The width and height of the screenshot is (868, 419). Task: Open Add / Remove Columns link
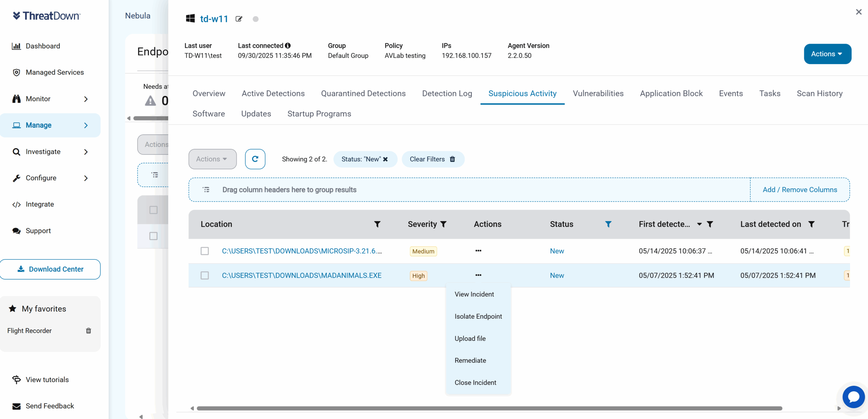pos(800,190)
